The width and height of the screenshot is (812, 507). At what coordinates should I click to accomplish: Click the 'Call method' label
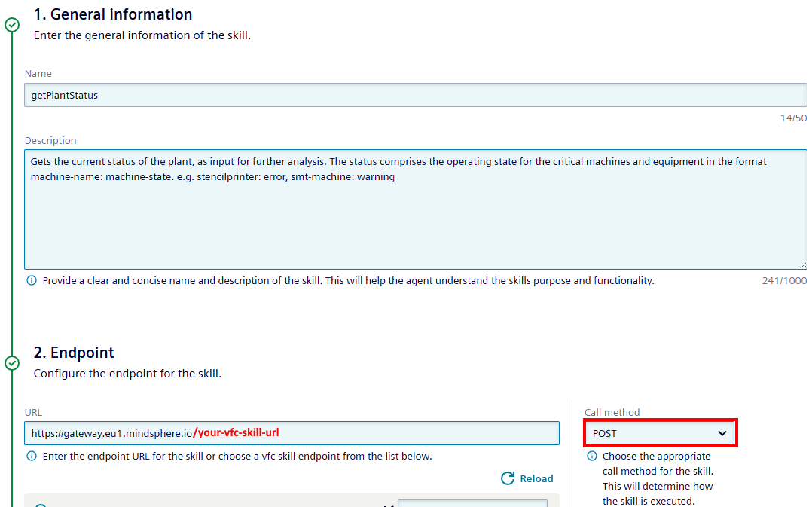(612, 412)
